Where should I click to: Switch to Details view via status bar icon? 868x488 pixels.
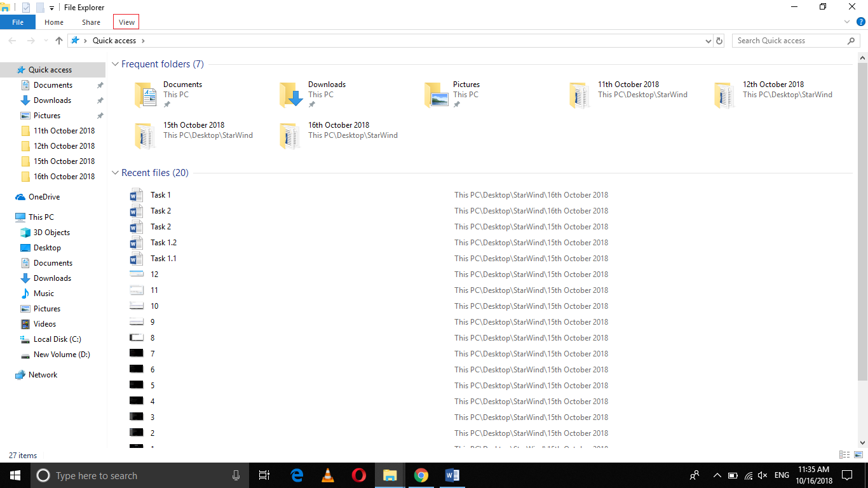pos(844,455)
